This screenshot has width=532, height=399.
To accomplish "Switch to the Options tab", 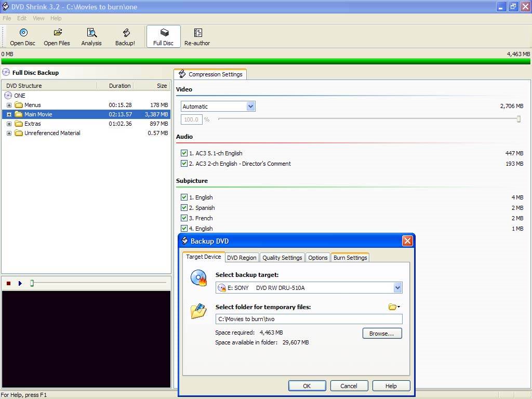I will click(318, 258).
